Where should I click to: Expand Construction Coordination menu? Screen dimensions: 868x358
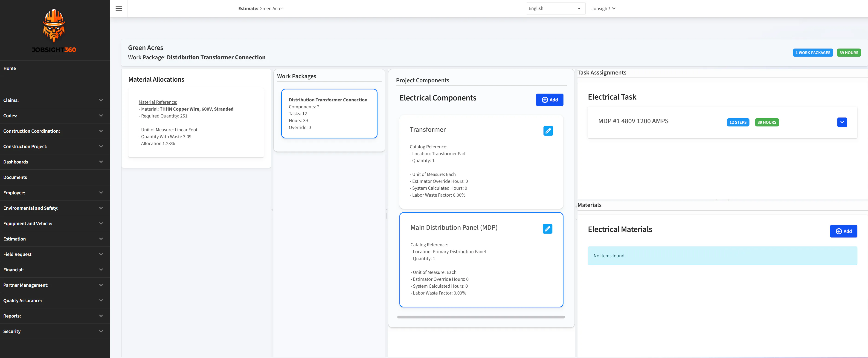click(x=55, y=131)
